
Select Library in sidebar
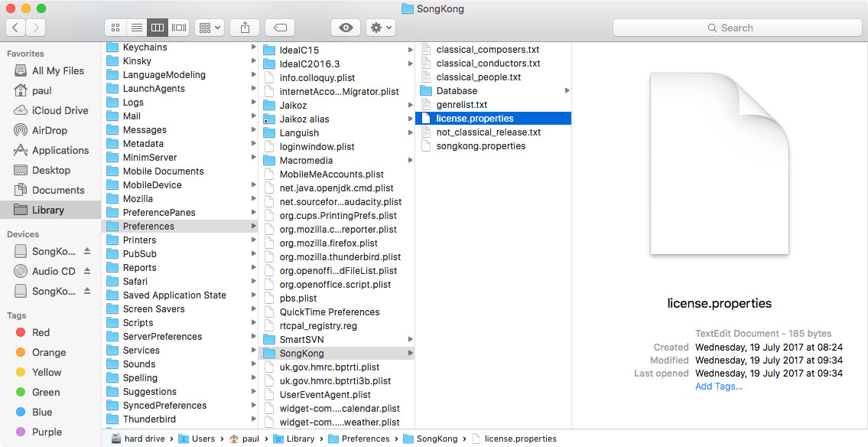tap(50, 210)
